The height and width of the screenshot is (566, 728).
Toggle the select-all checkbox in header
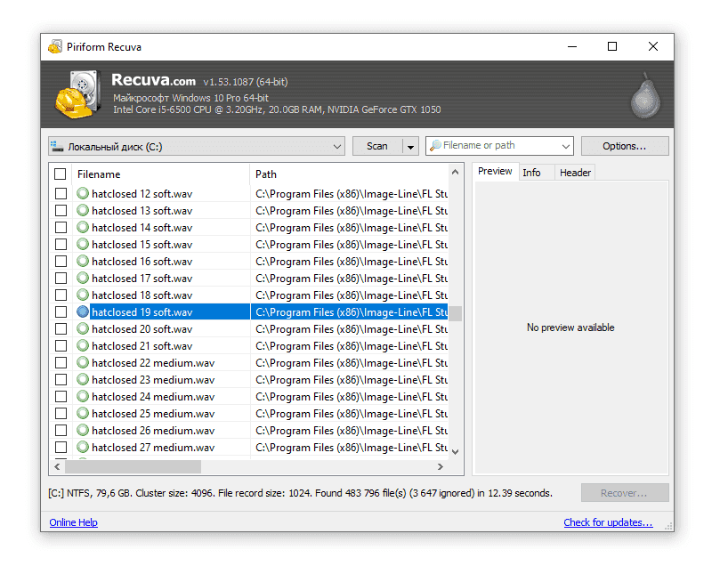coord(60,174)
